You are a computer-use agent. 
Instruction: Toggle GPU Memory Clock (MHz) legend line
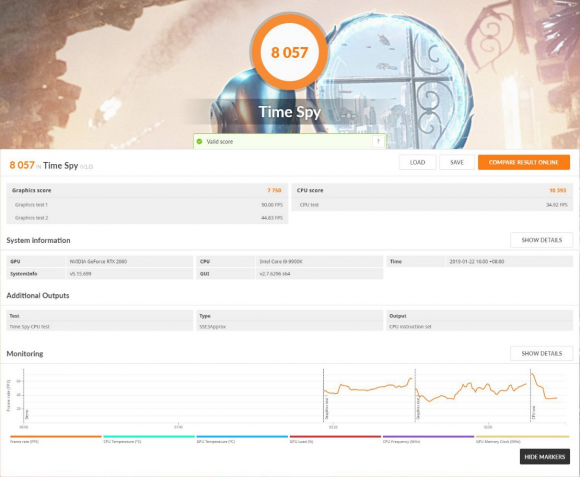click(522, 439)
